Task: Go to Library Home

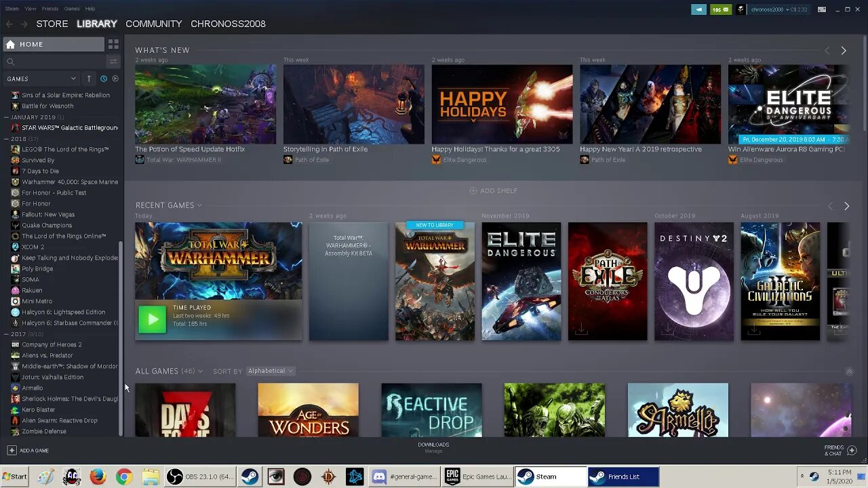Action: pyautogui.click(x=54, y=44)
